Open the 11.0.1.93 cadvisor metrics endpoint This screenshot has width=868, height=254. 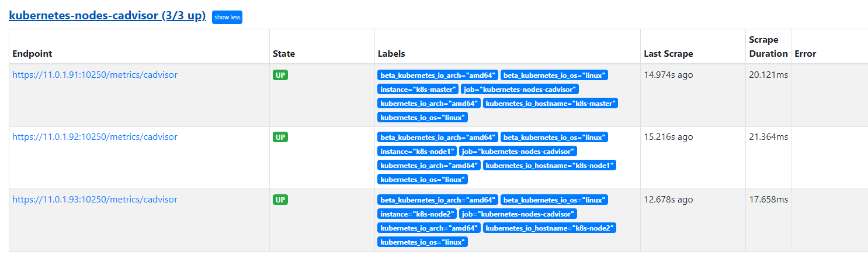95,200
